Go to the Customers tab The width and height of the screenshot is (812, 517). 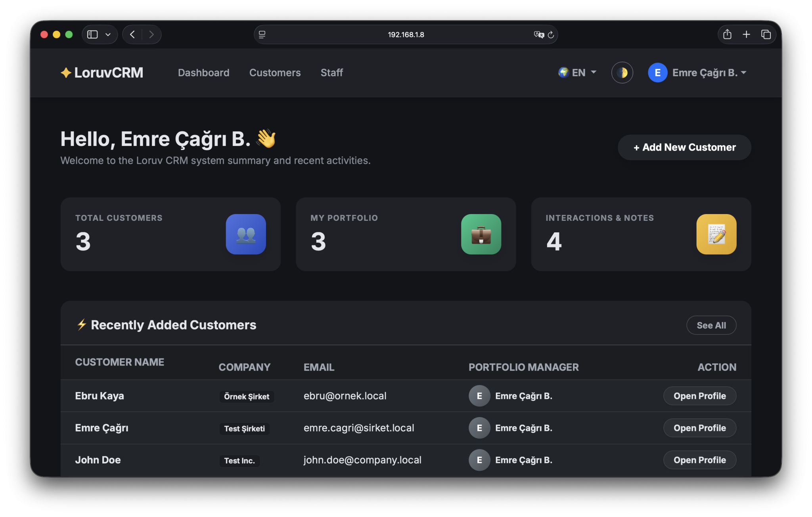(x=275, y=73)
